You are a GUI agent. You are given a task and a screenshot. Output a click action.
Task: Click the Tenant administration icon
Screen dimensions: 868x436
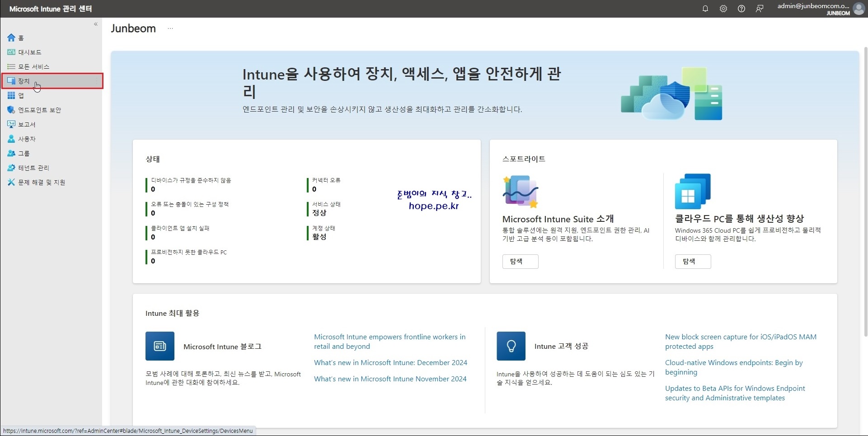[11, 168]
